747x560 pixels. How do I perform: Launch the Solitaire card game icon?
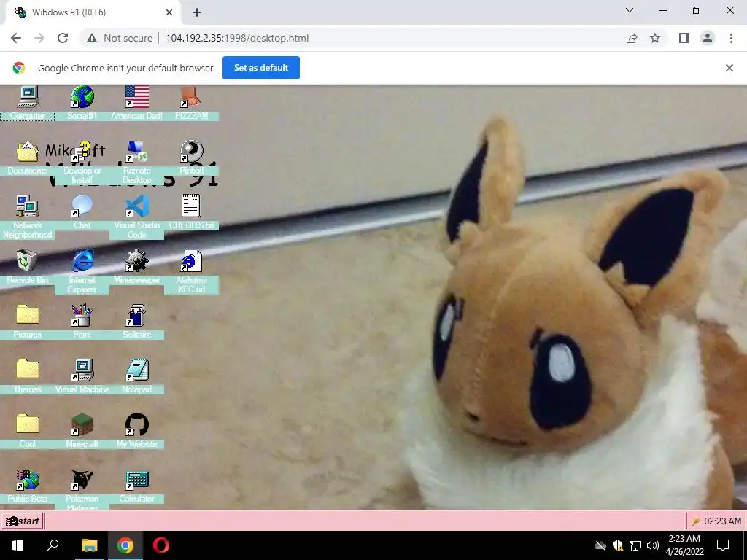pyautogui.click(x=136, y=316)
